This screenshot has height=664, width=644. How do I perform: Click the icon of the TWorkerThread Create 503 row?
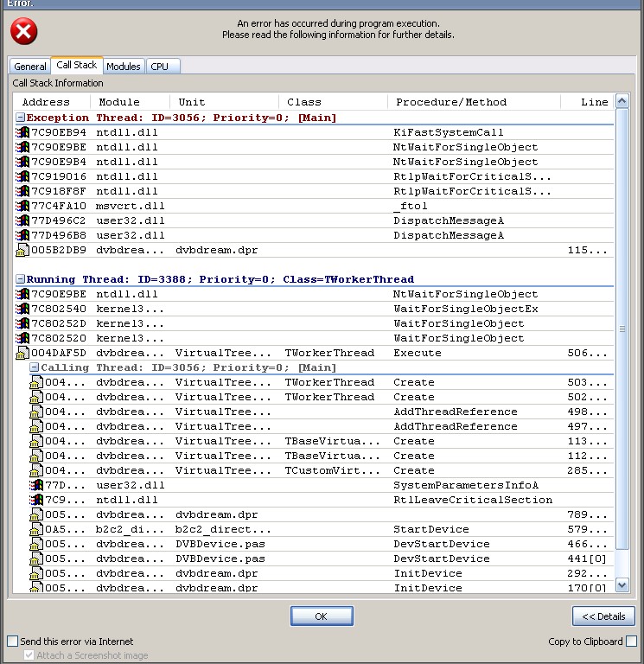36,383
